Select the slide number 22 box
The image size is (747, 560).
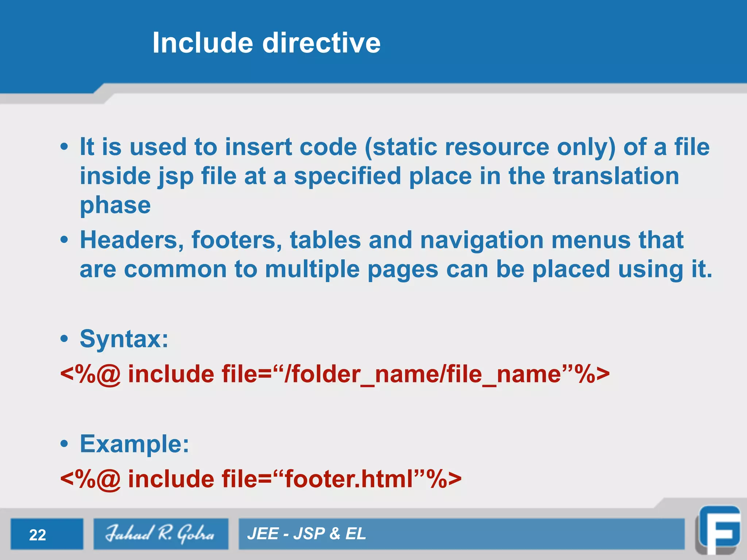pyautogui.click(x=47, y=534)
